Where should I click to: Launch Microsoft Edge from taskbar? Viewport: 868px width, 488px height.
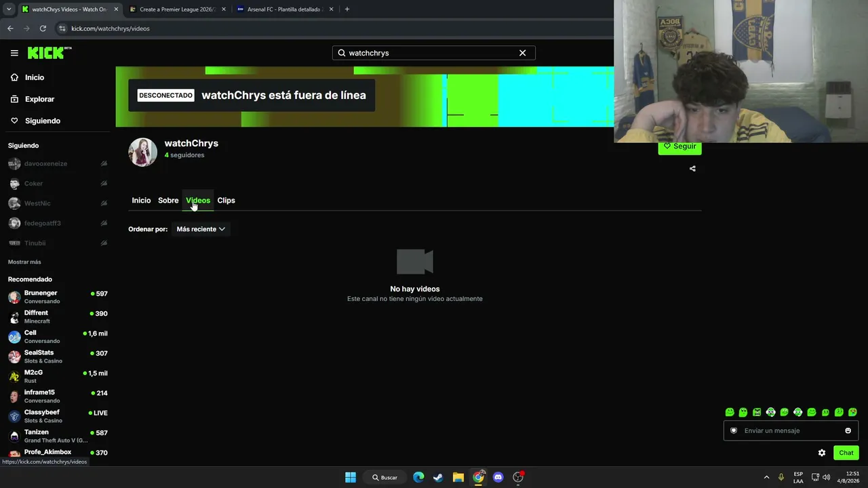(418, 477)
